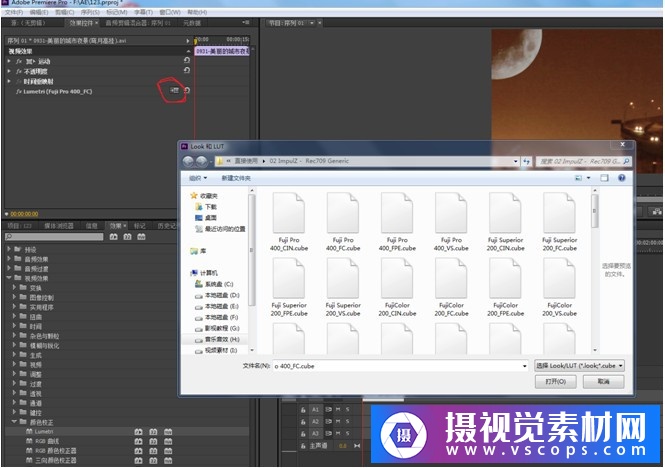Open the file type Look/LUT dropdown
Screen dimensions: 665x468
click(579, 365)
